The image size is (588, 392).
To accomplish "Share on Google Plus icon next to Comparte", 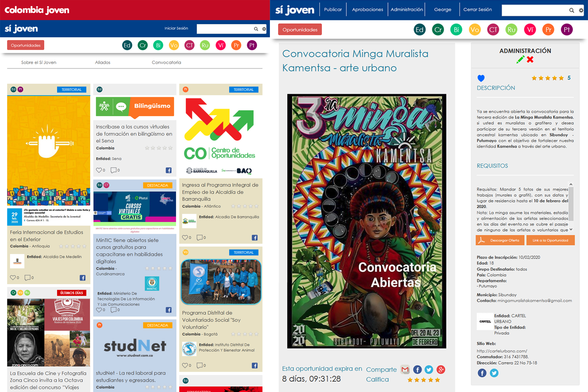I will point(441,370).
